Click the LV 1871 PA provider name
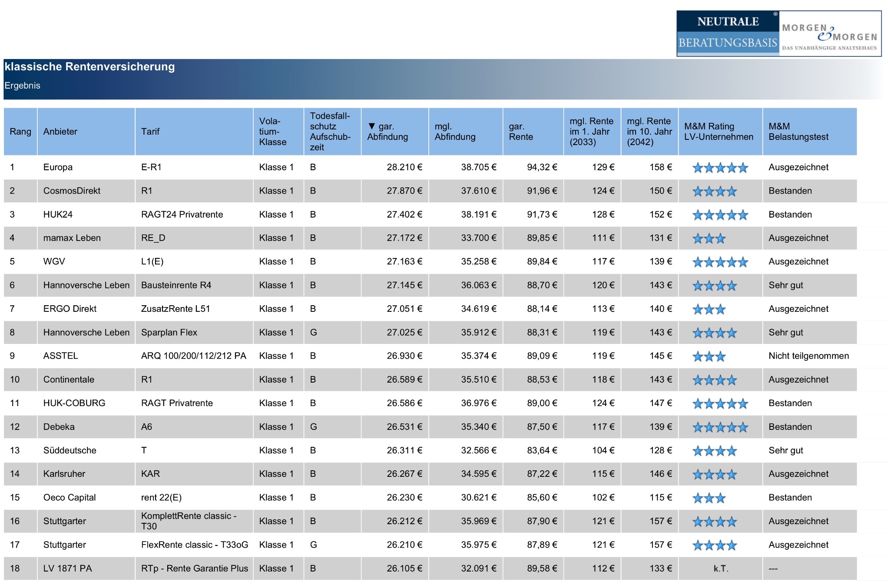 coord(68,568)
